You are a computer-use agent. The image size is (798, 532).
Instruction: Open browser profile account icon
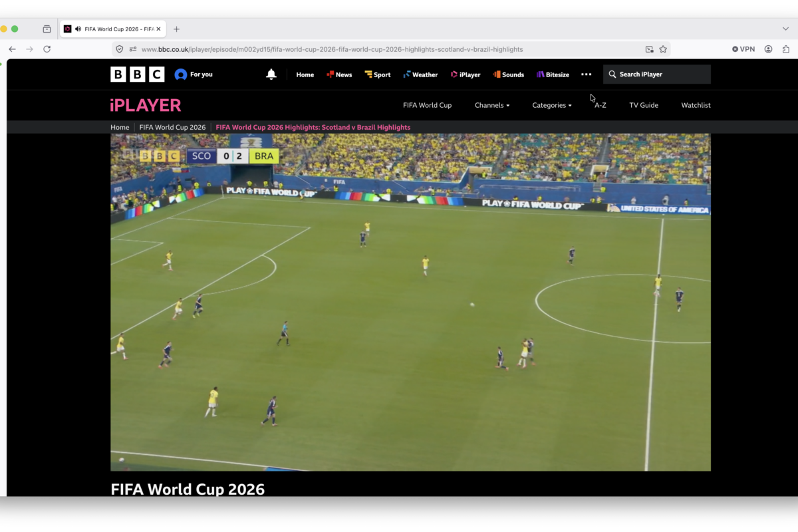point(768,49)
